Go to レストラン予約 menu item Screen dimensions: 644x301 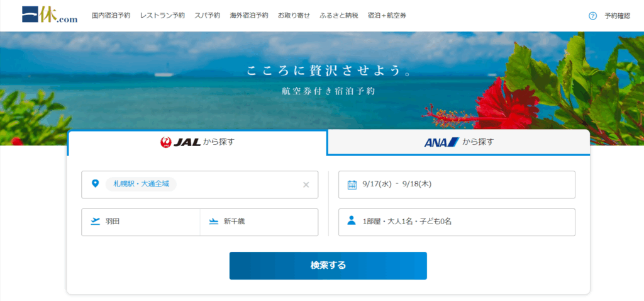pos(162,16)
